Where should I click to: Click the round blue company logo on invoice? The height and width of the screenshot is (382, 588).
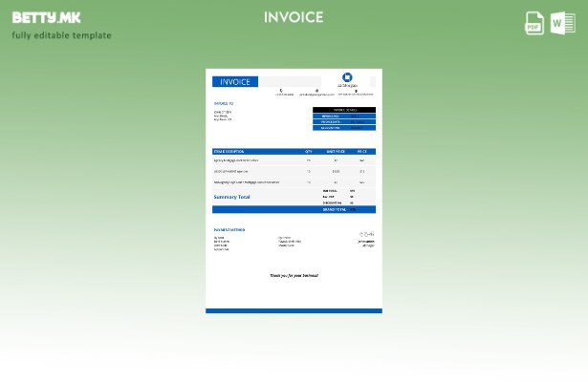point(347,77)
